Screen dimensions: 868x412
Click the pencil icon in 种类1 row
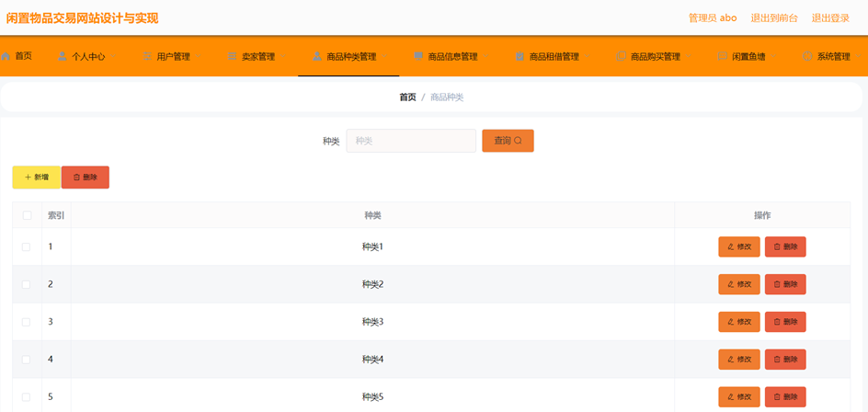click(731, 247)
